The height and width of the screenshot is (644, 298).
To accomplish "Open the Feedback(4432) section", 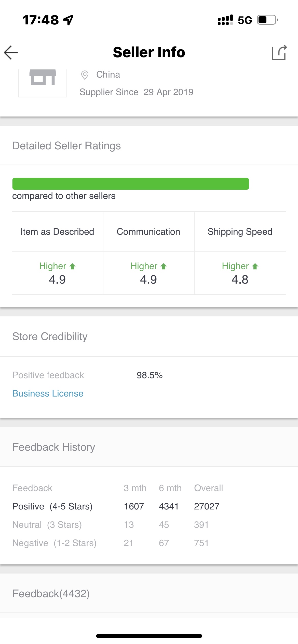I will tap(51, 594).
